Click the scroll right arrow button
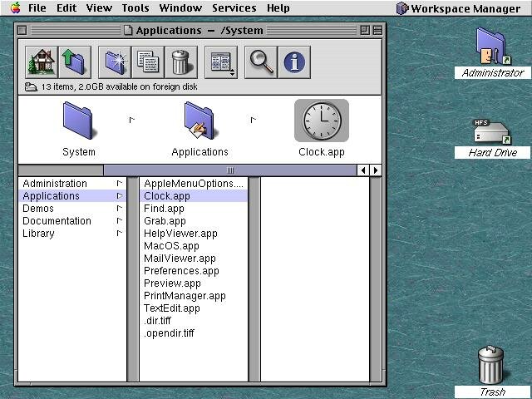This screenshot has height=399, width=532. click(375, 170)
